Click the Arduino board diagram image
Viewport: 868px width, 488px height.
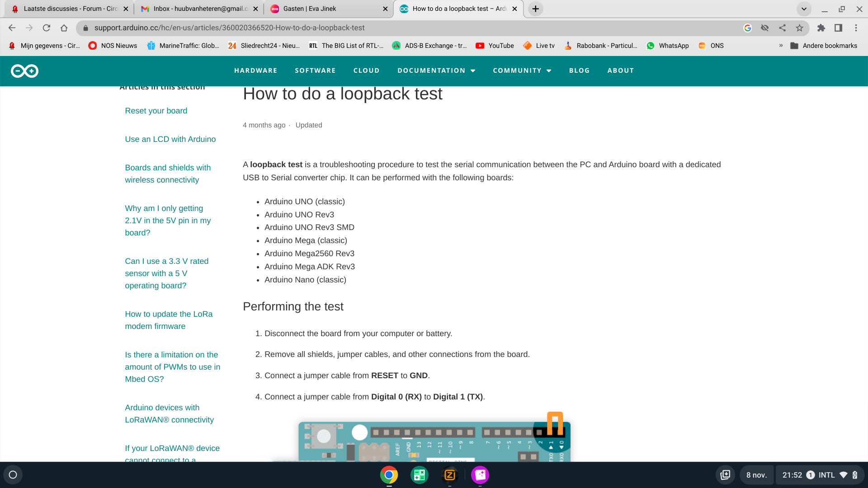pos(423,437)
